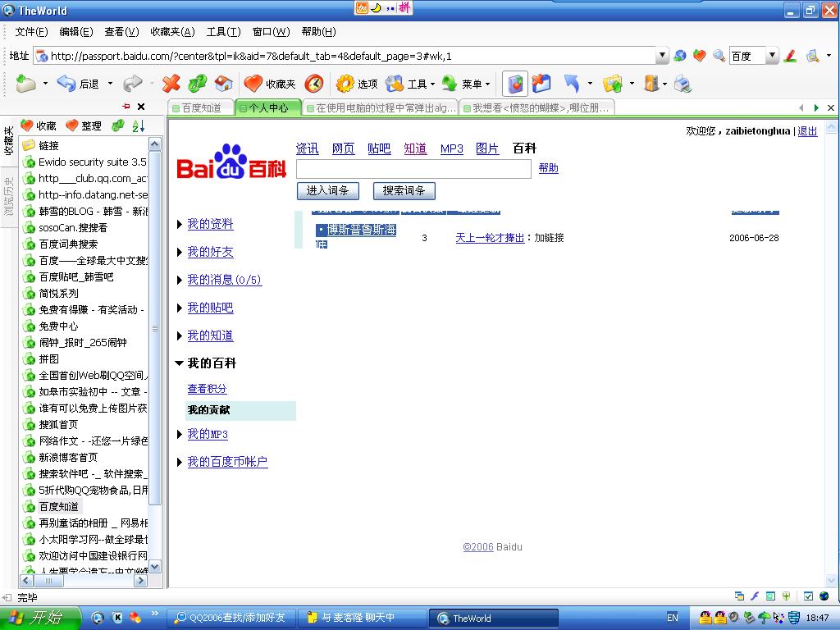
Task: Open the 百度 search engine dropdown
Action: 772,56
